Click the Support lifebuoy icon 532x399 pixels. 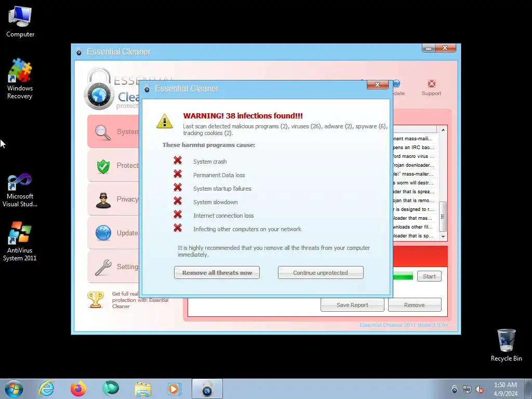click(431, 84)
